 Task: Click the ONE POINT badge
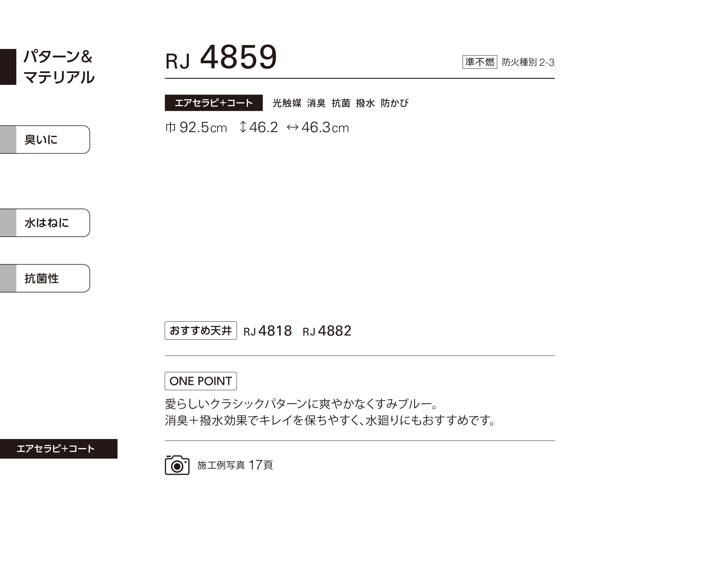click(200, 381)
